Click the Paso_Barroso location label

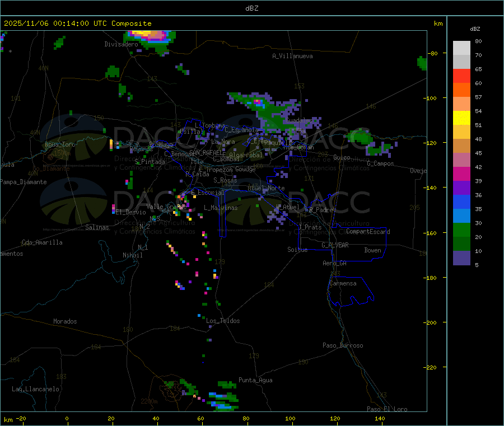343,345
